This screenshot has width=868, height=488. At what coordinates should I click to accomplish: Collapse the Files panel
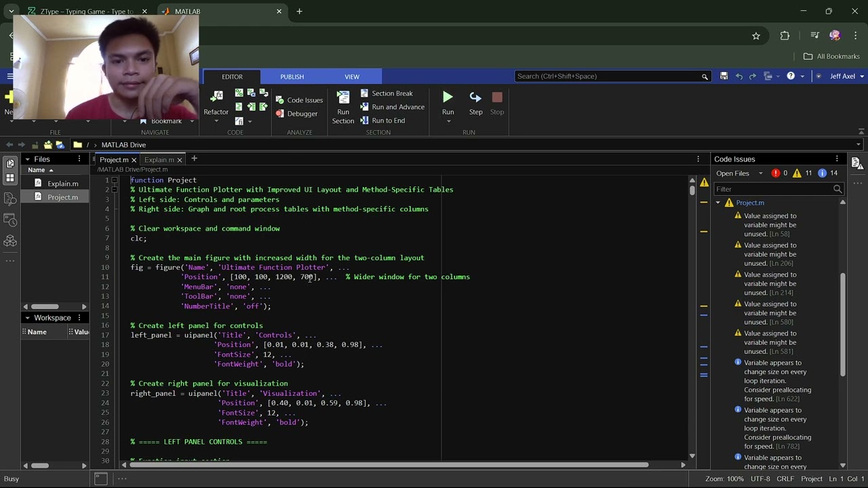click(x=27, y=159)
